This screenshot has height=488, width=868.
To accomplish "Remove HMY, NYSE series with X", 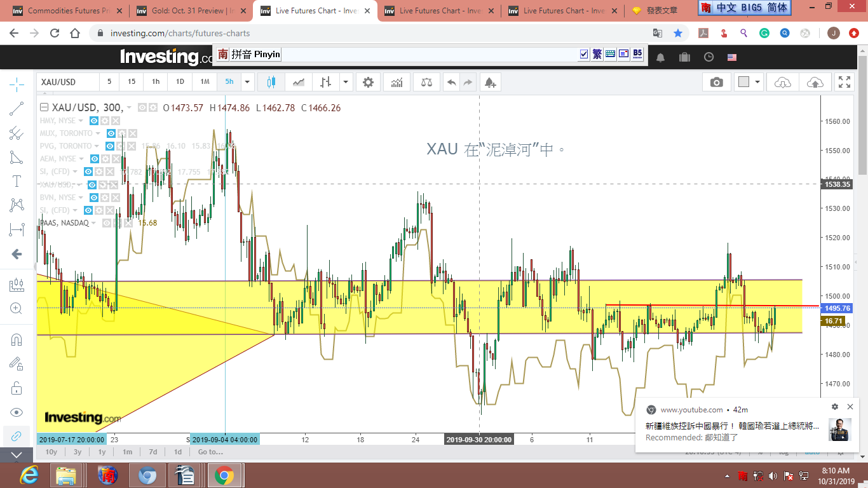I will pos(116,121).
